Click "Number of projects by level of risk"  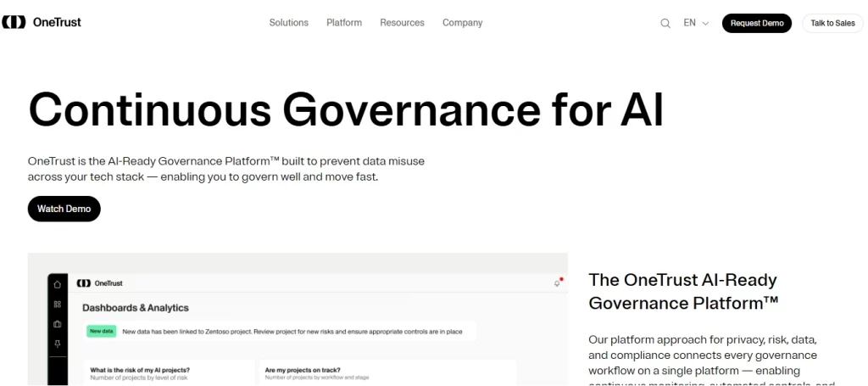[x=139, y=378]
